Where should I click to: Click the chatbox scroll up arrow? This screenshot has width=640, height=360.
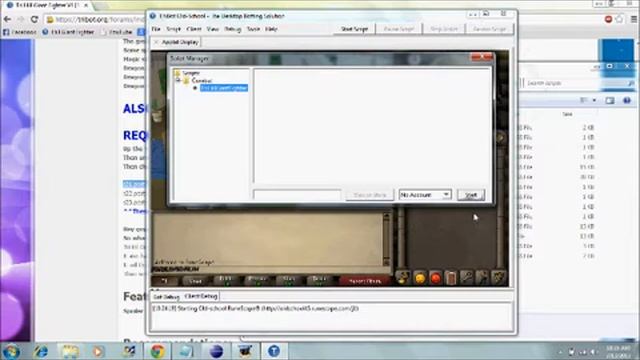tap(386, 216)
